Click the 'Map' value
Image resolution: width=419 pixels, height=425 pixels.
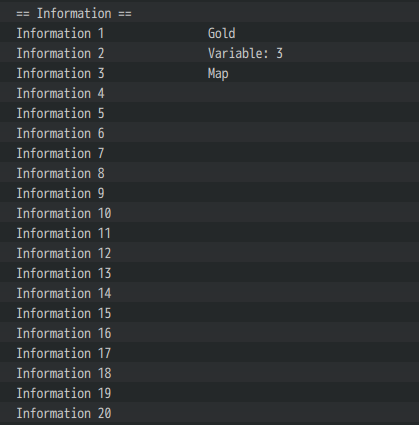click(x=218, y=74)
